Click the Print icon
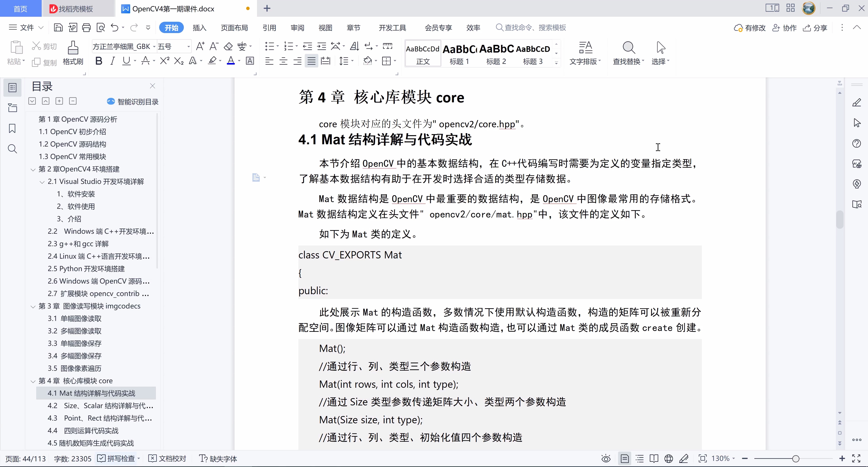This screenshot has height=467, width=868. click(x=87, y=28)
